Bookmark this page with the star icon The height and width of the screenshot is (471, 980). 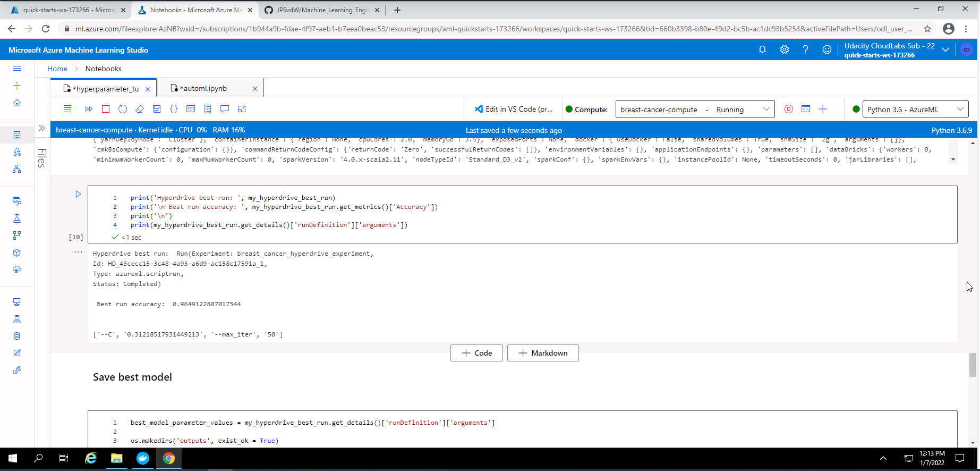[x=927, y=29]
